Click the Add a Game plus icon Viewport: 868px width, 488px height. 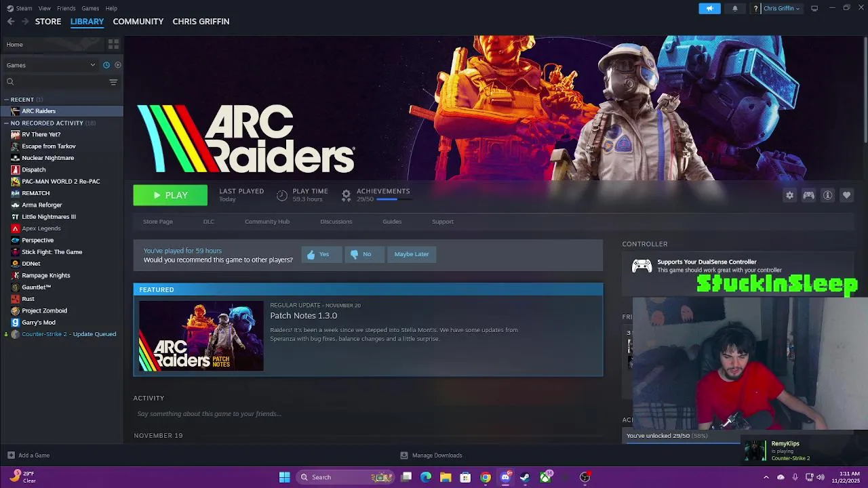(x=11, y=455)
